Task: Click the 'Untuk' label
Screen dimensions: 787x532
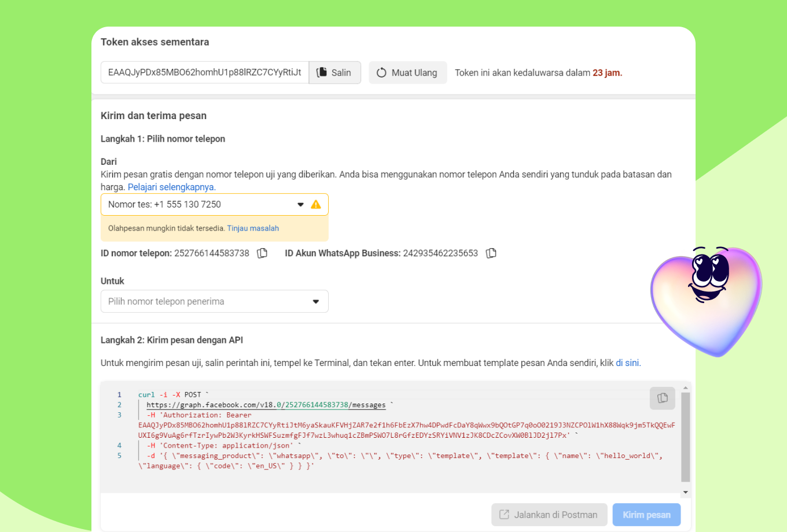Action: [112, 281]
